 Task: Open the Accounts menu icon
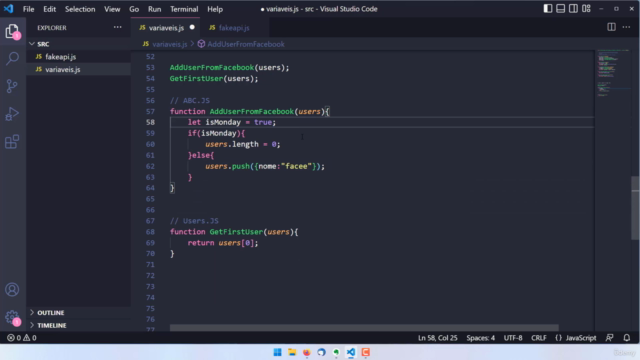tap(12, 289)
